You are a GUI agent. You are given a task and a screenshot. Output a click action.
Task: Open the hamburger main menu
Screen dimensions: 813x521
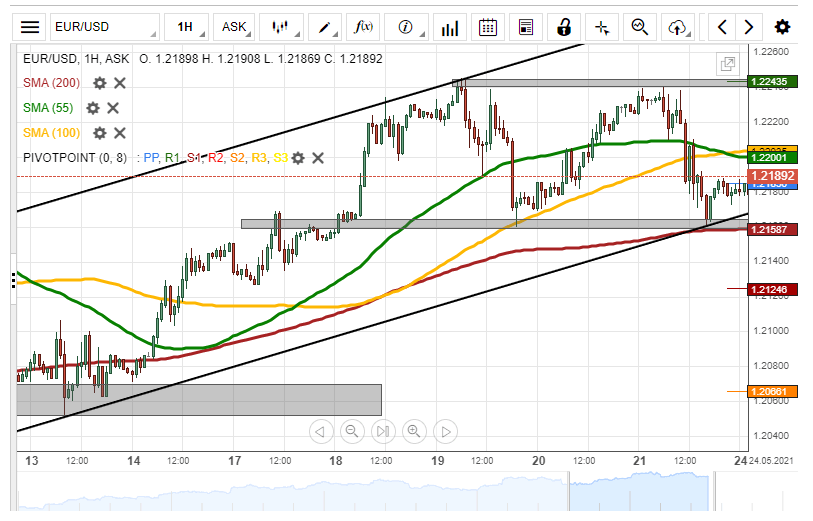click(30, 27)
